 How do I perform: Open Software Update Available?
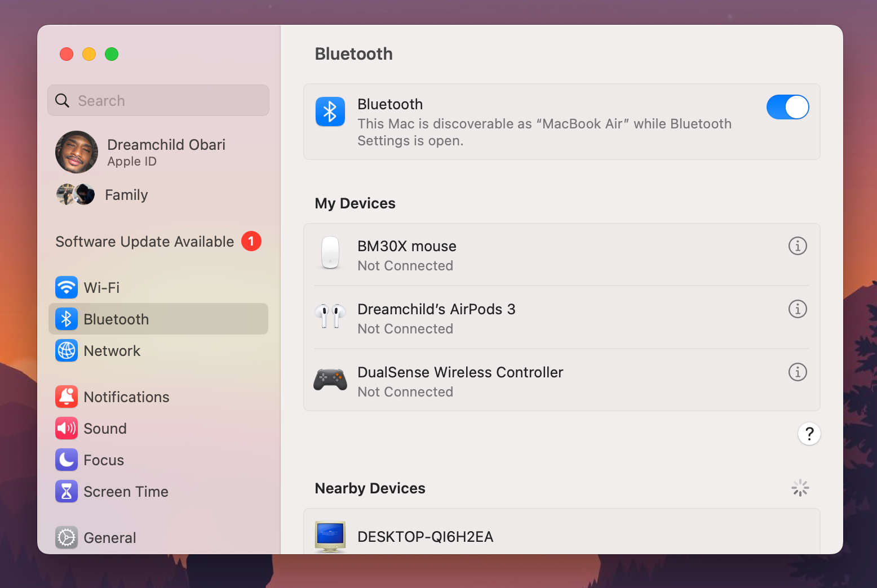coord(144,241)
